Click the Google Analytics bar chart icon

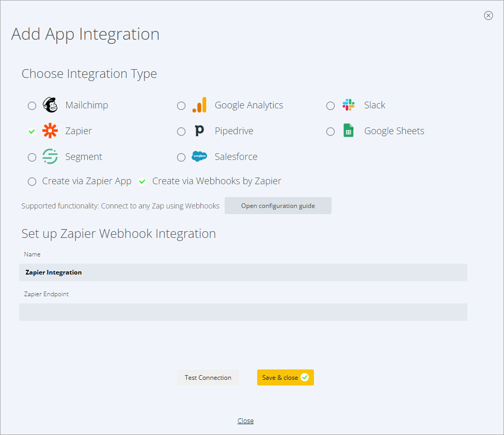(x=199, y=105)
